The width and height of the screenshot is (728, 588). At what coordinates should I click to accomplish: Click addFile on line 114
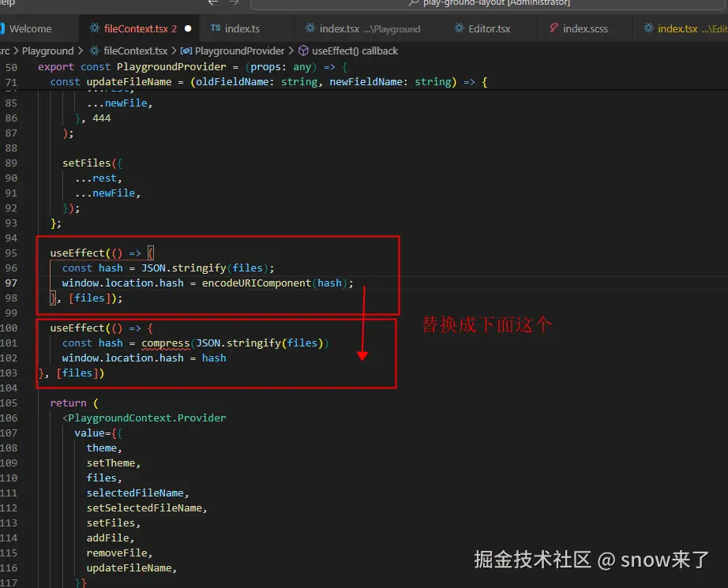[107, 537]
